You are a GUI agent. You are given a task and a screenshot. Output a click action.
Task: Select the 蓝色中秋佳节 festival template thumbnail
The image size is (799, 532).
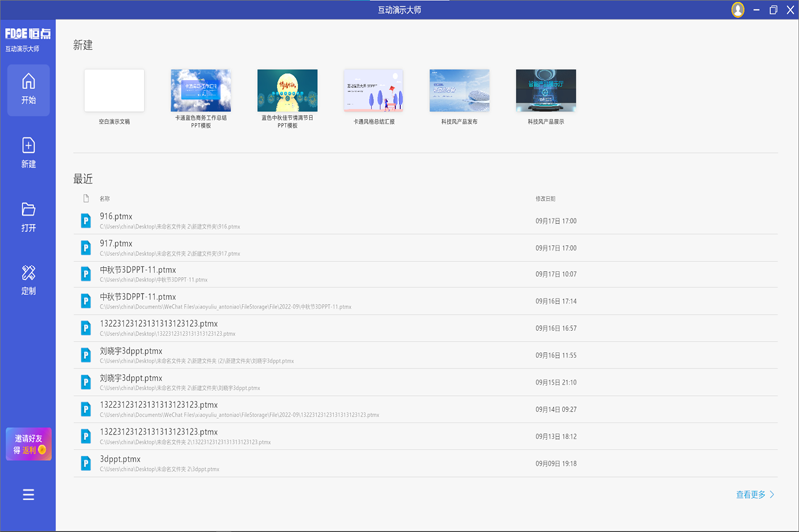click(287, 91)
